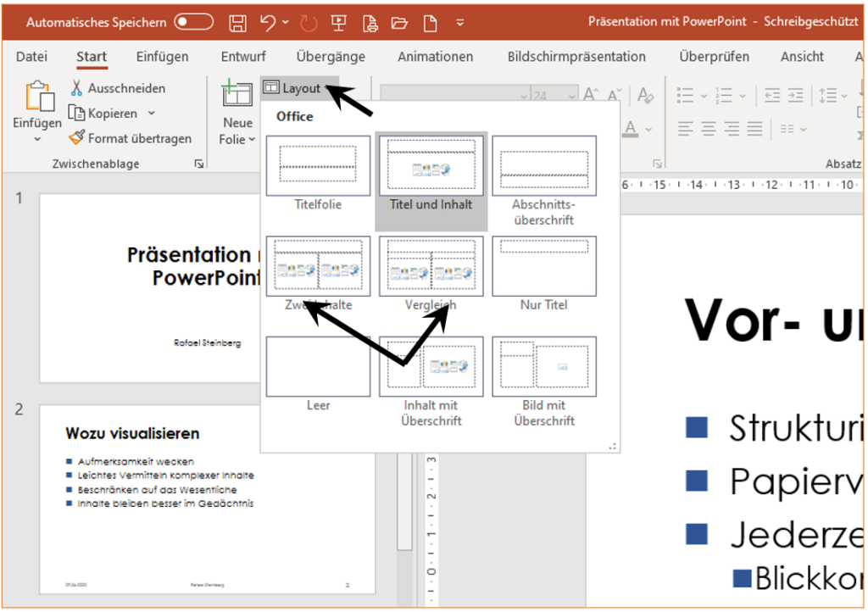This screenshot has height=612, width=868.
Task: Open the font group dialog launcher
Action: (x=657, y=164)
